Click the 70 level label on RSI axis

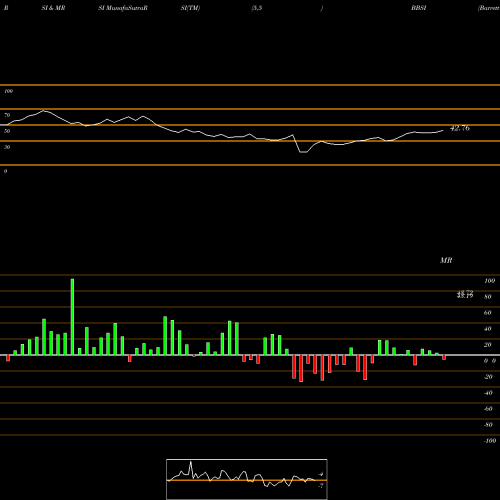pos(7,115)
